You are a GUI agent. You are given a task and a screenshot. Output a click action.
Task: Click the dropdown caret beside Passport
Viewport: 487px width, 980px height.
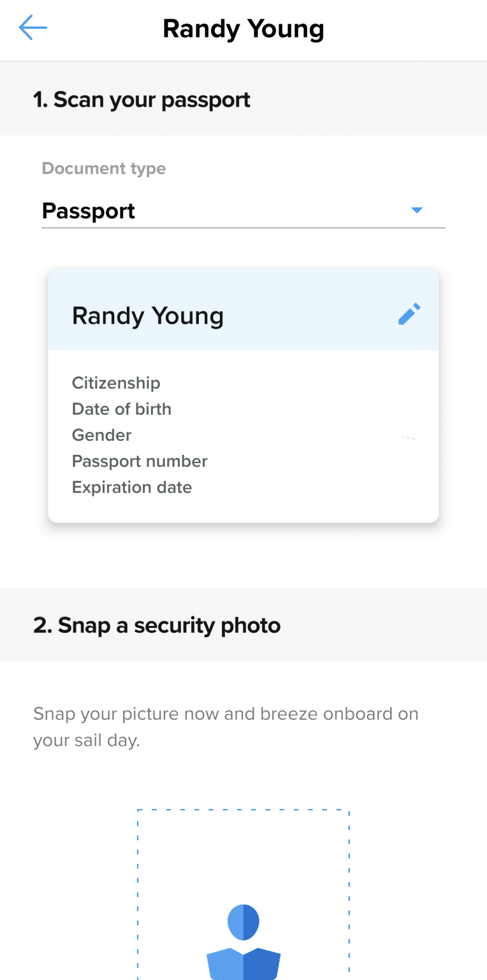click(417, 210)
